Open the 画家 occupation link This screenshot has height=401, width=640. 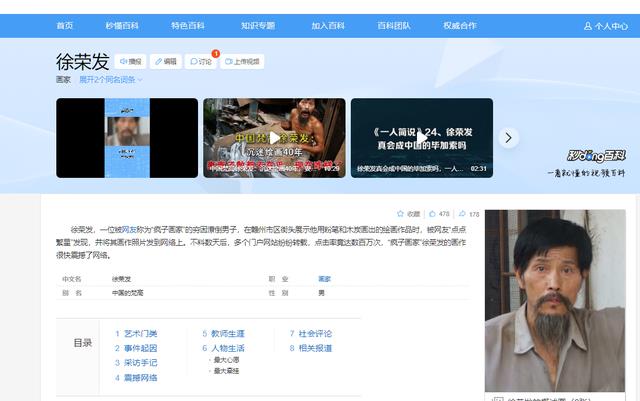click(x=324, y=279)
